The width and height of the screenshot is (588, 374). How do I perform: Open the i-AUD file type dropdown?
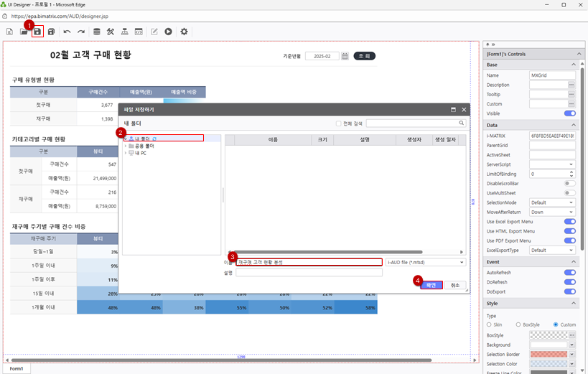(x=426, y=262)
